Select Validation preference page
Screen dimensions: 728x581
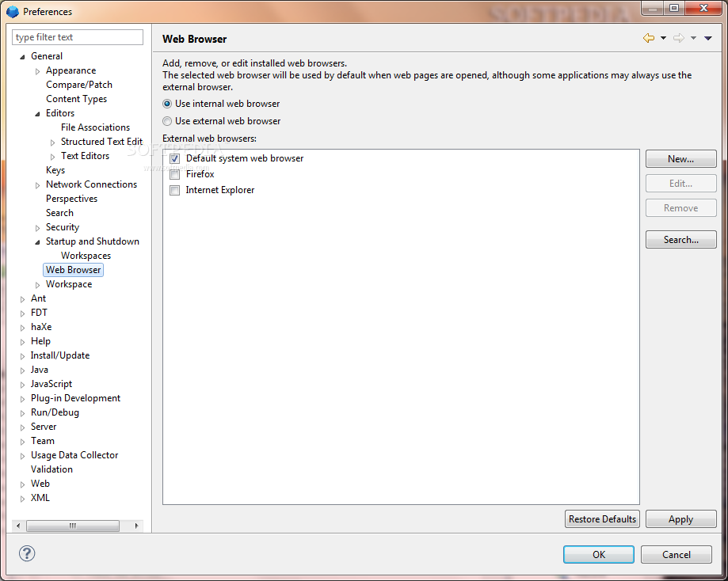tap(51, 469)
